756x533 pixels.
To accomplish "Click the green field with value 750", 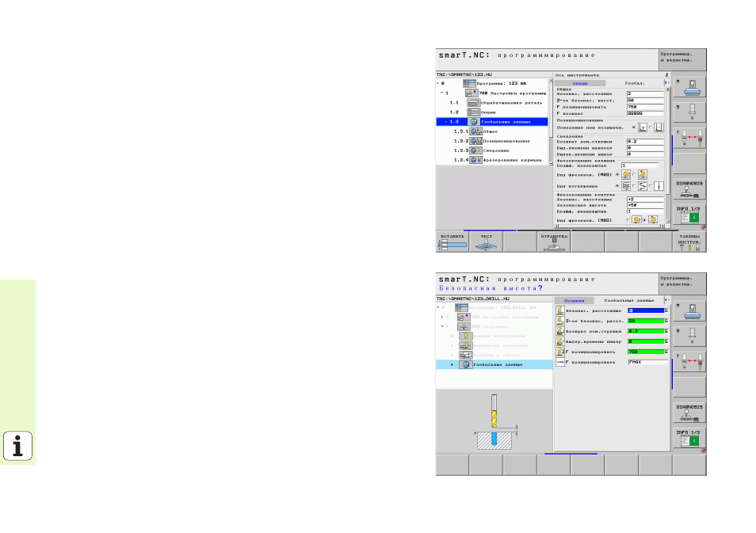I will (x=646, y=352).
